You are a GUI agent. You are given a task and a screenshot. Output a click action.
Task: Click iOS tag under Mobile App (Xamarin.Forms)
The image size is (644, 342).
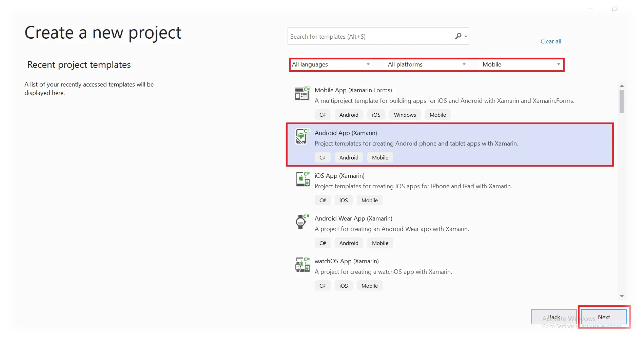tap(376, 115)
